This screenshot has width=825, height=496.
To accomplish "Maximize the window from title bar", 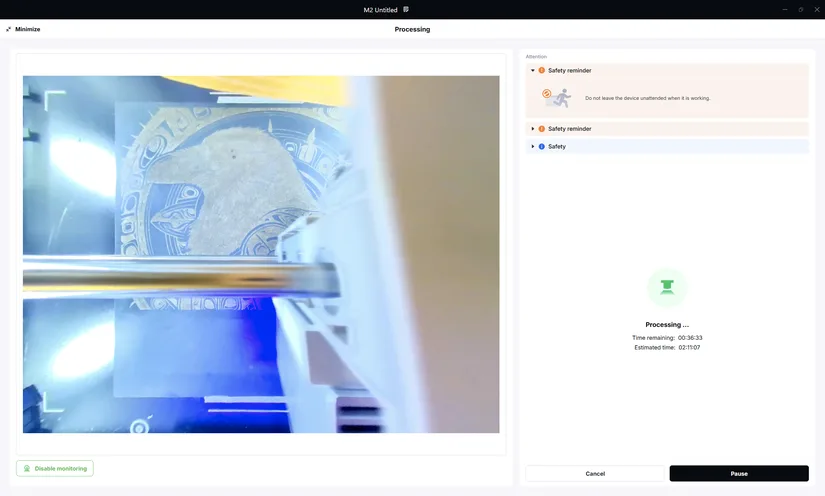I will (x=801, y=9).
